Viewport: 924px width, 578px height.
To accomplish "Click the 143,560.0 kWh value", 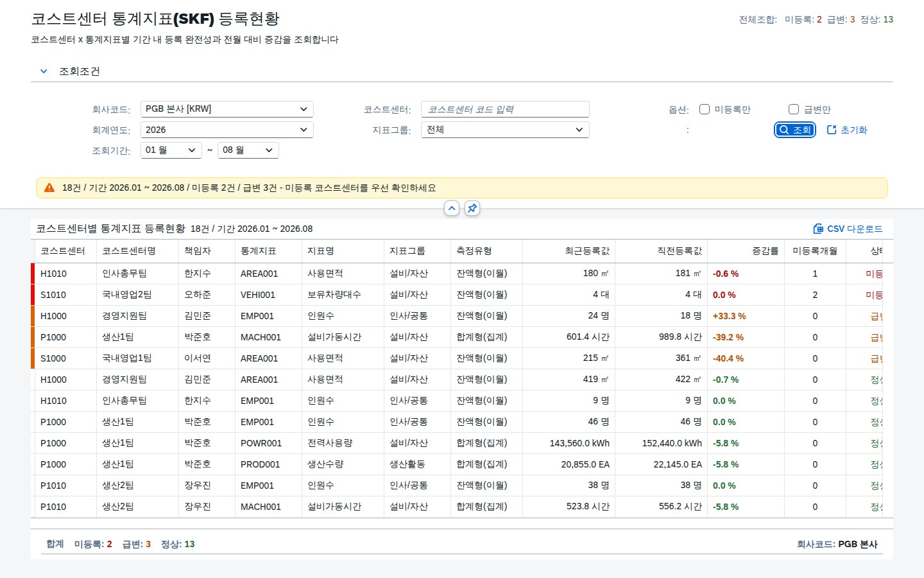I will [x=579, y=443].
